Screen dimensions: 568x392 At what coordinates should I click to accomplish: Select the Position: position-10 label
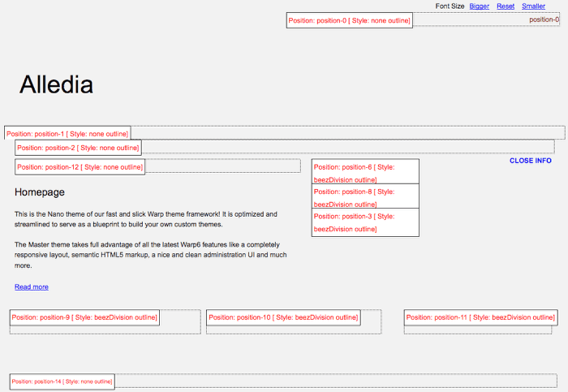(x=283, y=317)
